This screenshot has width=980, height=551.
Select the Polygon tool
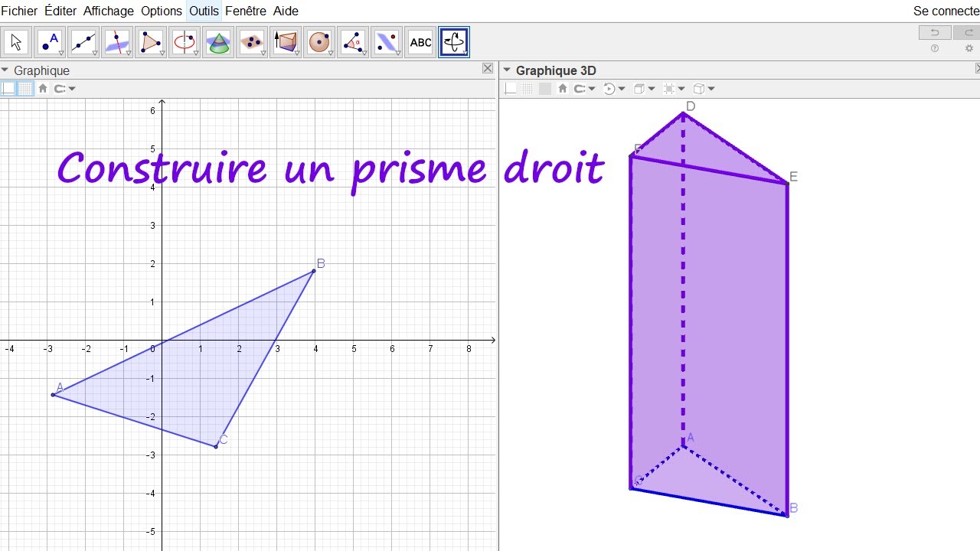[151, 42]
